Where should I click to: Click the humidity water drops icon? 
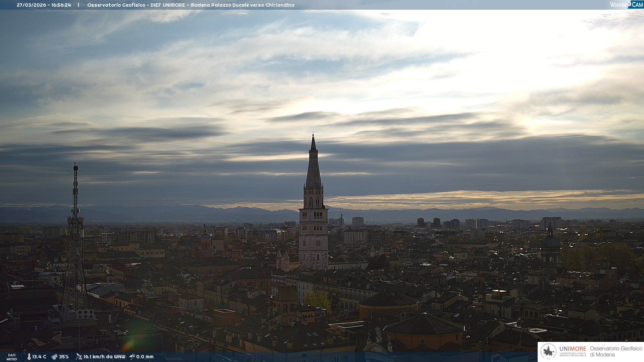[x=54, y=357]
